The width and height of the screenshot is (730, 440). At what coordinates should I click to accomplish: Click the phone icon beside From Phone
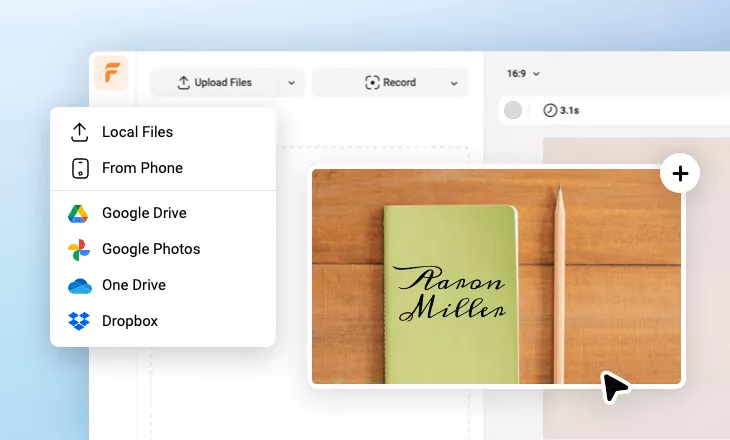(80, 169)
